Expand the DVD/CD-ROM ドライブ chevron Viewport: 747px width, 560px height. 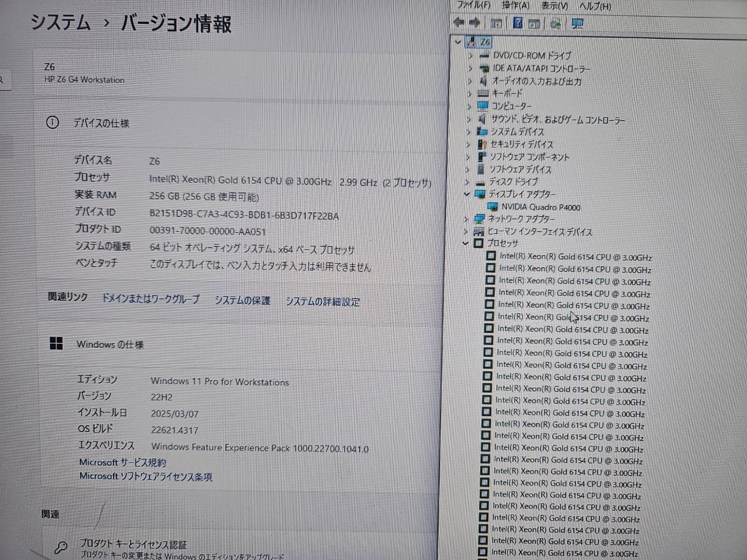tap(471, 55)
